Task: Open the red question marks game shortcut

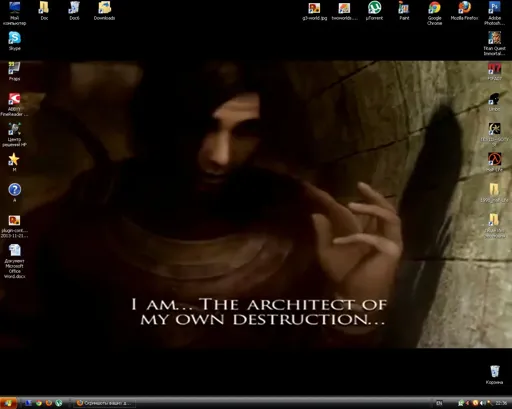Action: tap(494, 71)
